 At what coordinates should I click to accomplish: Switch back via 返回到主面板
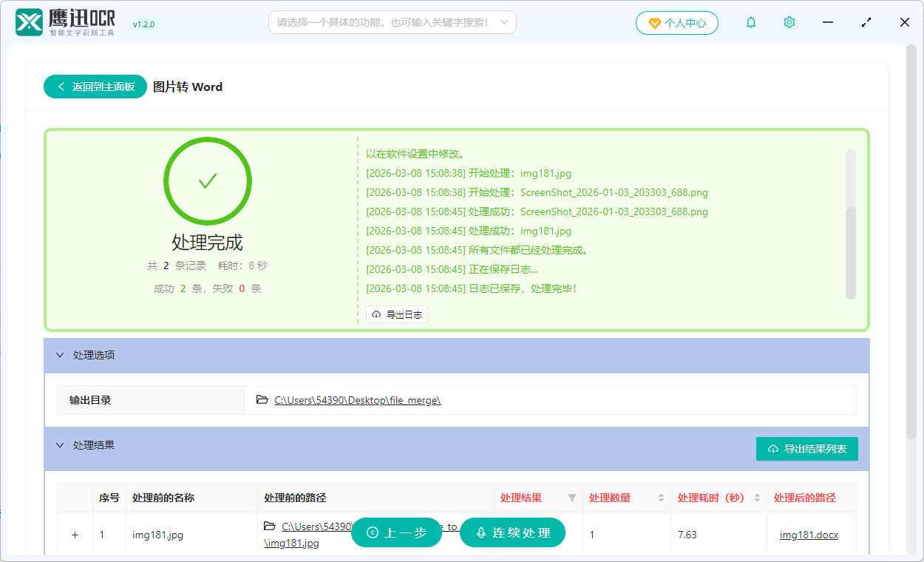point(95,87)
